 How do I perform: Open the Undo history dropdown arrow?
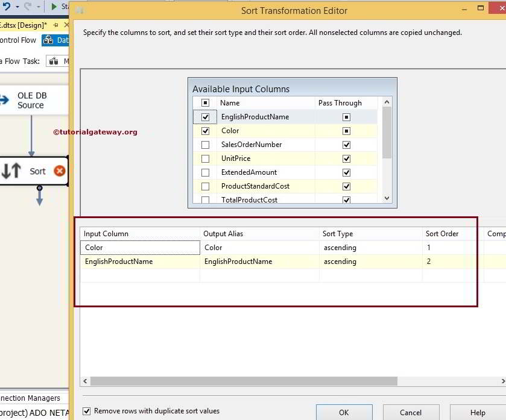(x=17, y=7)
